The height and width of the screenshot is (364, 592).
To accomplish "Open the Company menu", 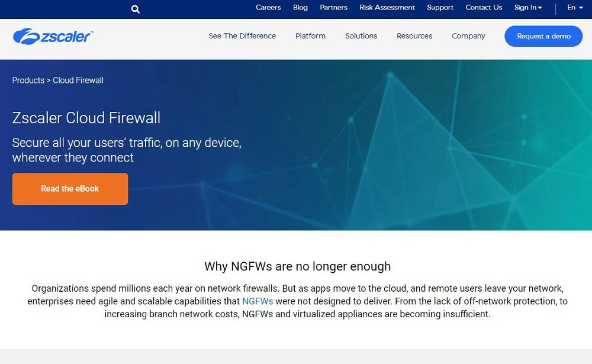I will pyautogui.click(x=468, y=36).
